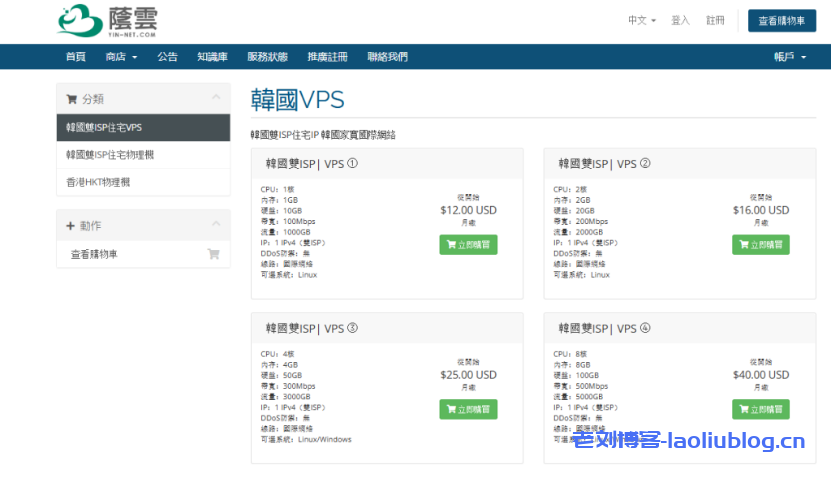Open 知識庫 in the navigation bar

(x=212, y=57)
